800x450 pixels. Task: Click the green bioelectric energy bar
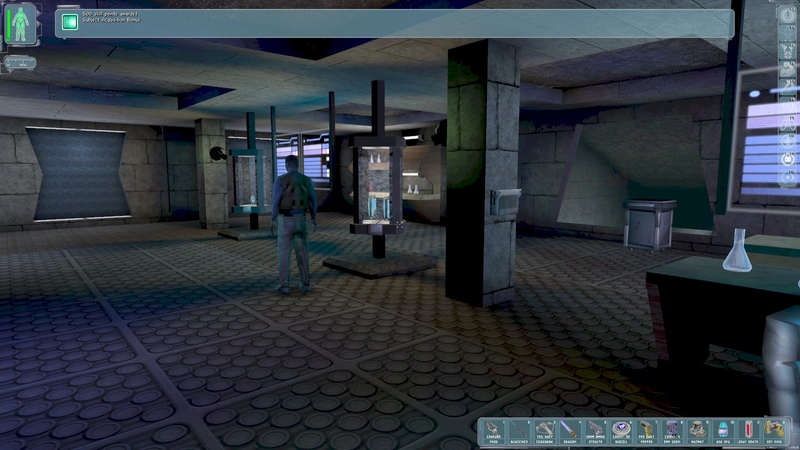tap(8, 24)
